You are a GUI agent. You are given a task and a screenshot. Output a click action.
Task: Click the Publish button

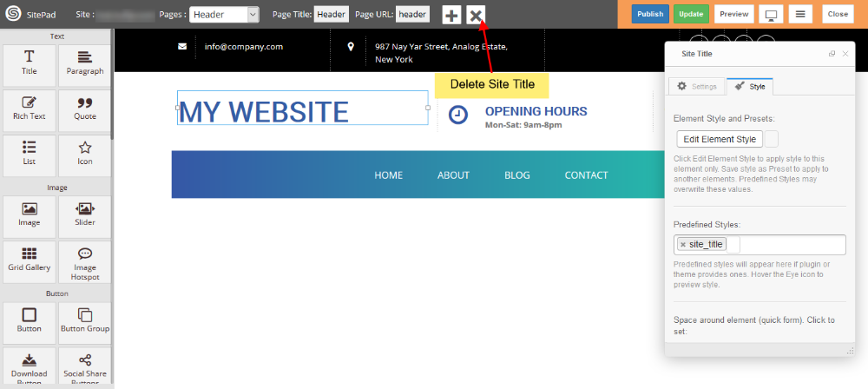click(x=650, y=15)
